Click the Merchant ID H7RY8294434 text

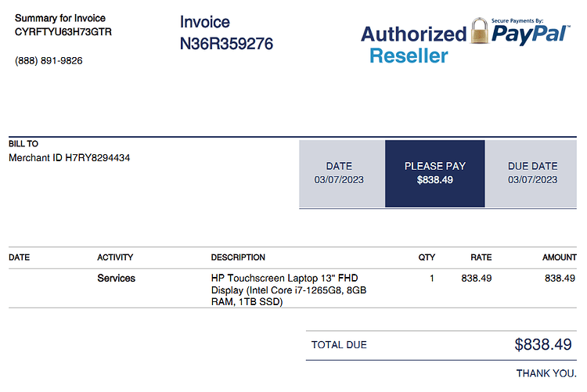click(x=69, y=158)
